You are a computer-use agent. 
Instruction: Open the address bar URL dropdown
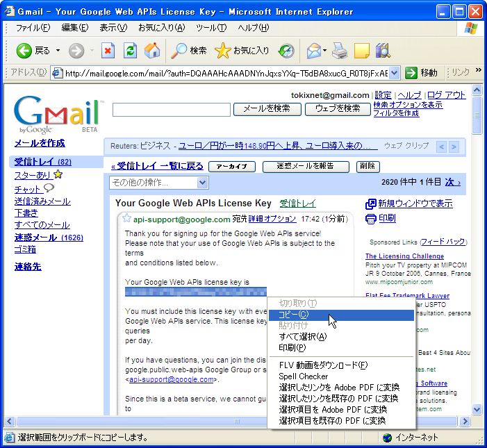[394, 73]
